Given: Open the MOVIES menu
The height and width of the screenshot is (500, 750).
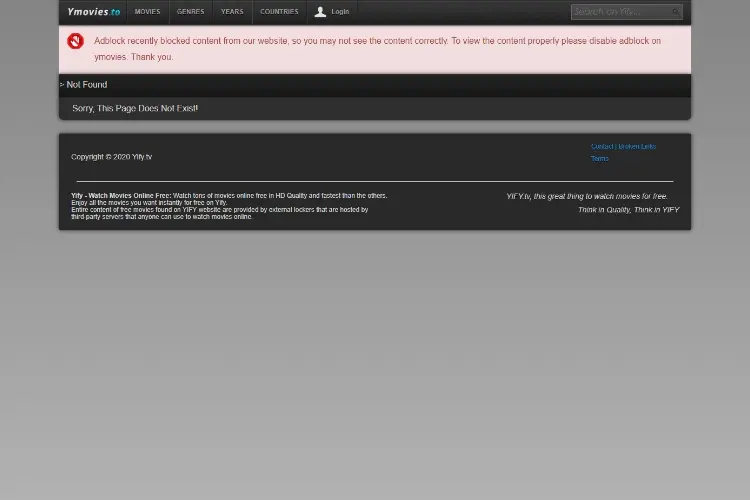Looking at the screenshot, I should tap(147, 11).
